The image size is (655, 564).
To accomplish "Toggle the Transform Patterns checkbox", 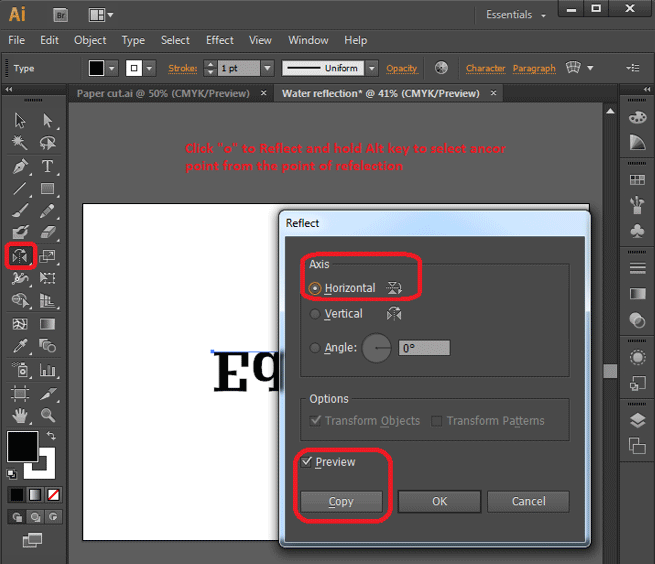I will click(x=437, y=421).
